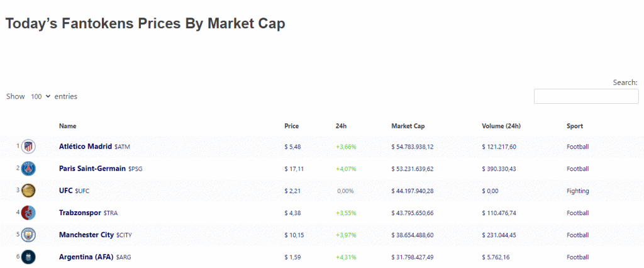Focus the Search input field

pos(586,96)
